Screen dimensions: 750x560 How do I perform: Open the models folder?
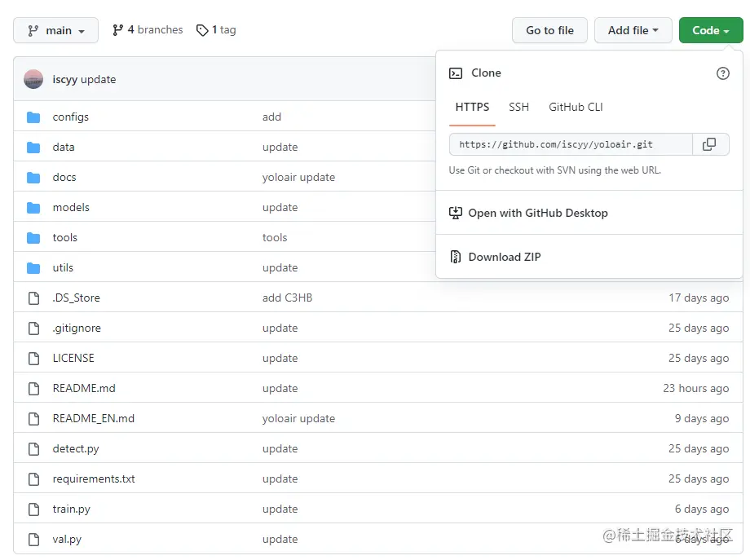pos(71,208)
